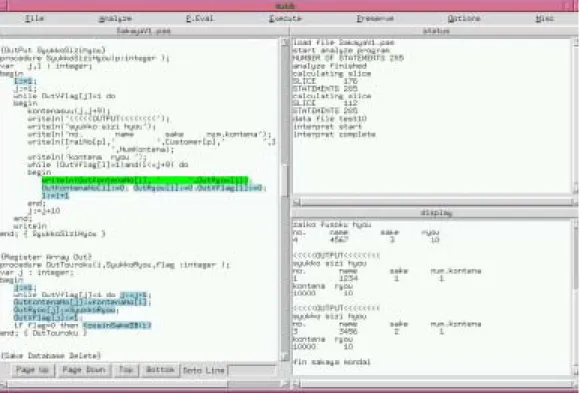Click the 'if flag=0 then' line
Screen dimensions: 583x393
click(83, 325)
